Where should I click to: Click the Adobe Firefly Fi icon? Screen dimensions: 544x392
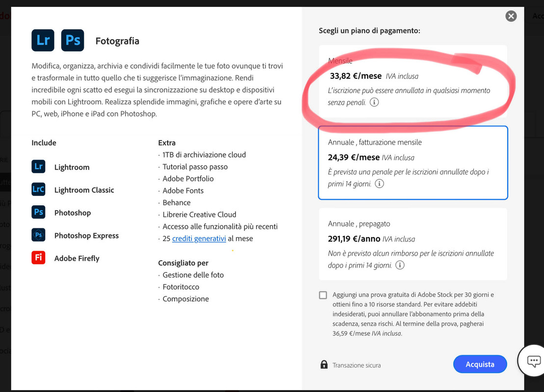point(39,258)
